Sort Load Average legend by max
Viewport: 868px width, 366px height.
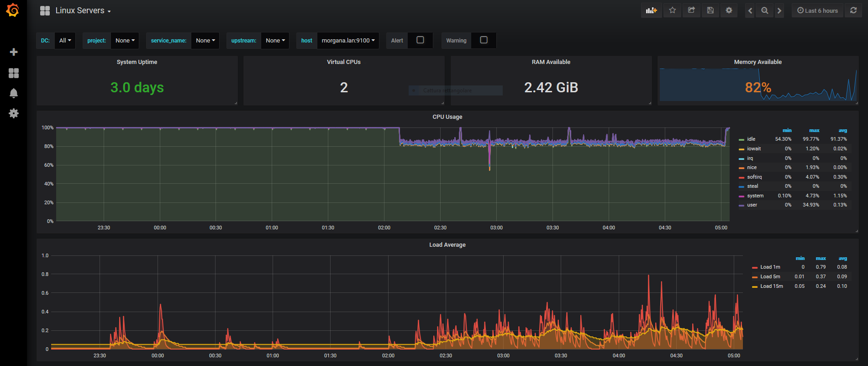[x=821, y=258]
